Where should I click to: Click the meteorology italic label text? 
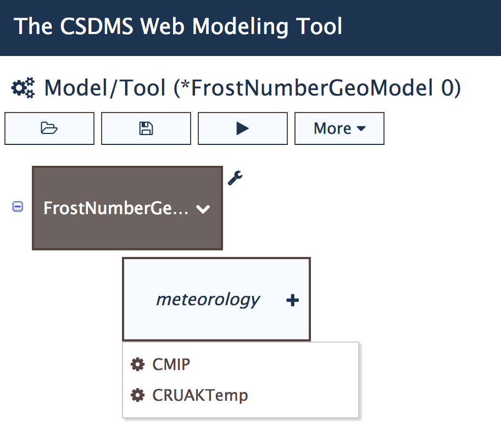click(208, 300)
